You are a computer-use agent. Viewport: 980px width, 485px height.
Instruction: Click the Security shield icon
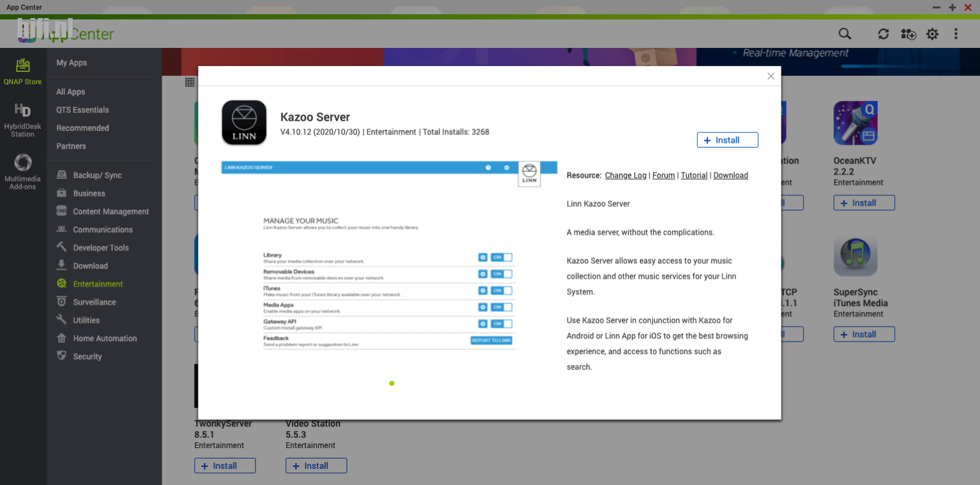pos(62,356)
